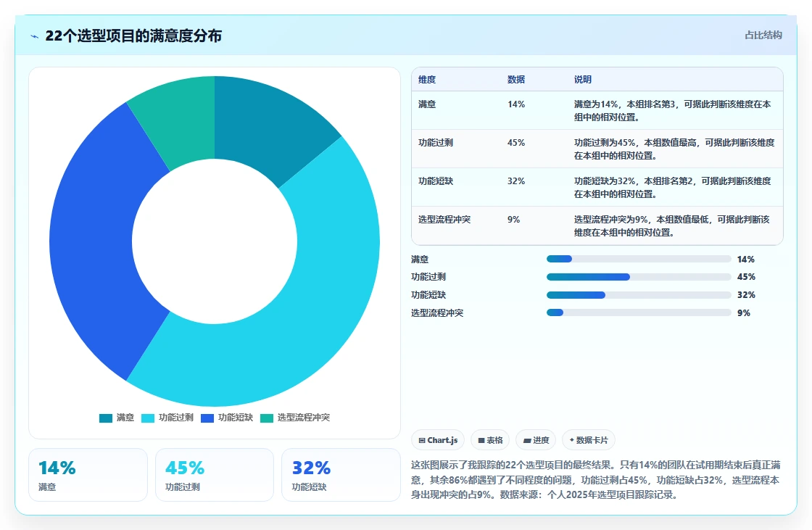
Task: Click the 9% value in the table
Action: point(514,220)
